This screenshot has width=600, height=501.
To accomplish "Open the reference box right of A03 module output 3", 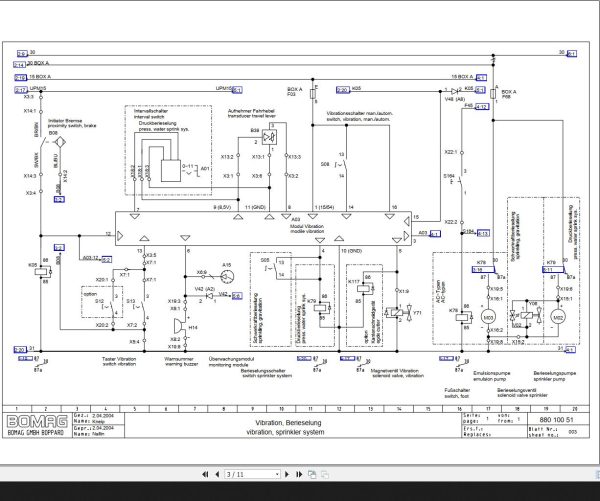I will [x=435, y=234].
